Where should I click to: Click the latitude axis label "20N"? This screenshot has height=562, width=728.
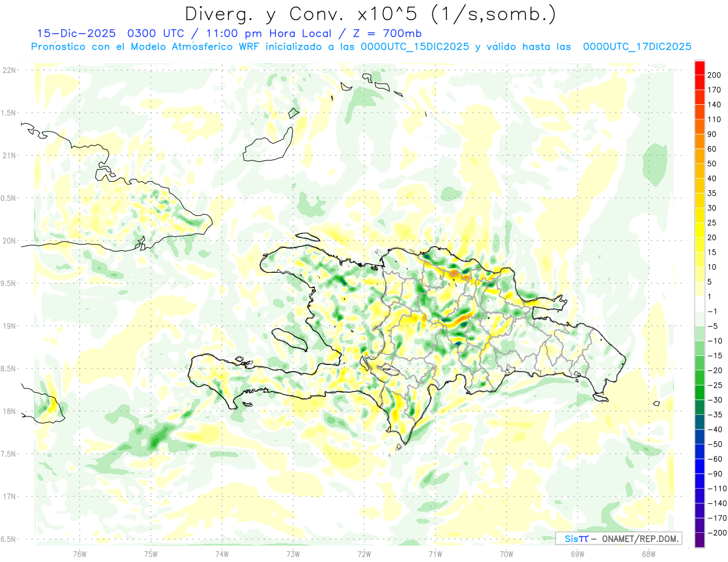9,241
